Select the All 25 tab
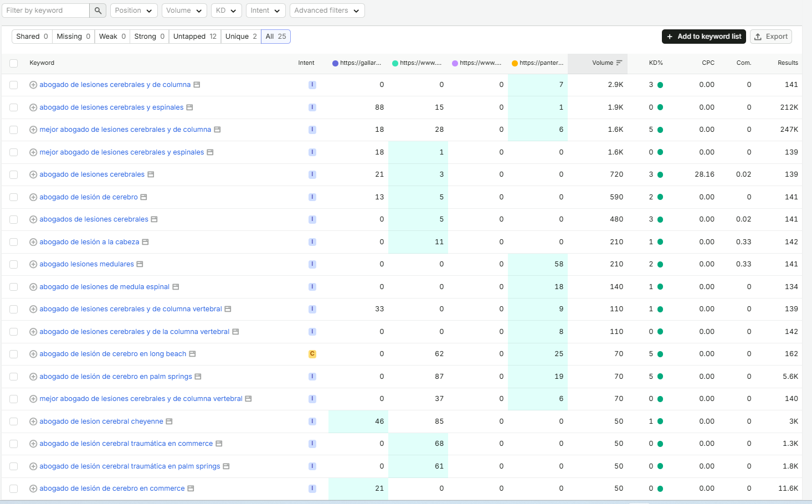 pos(276,37)
